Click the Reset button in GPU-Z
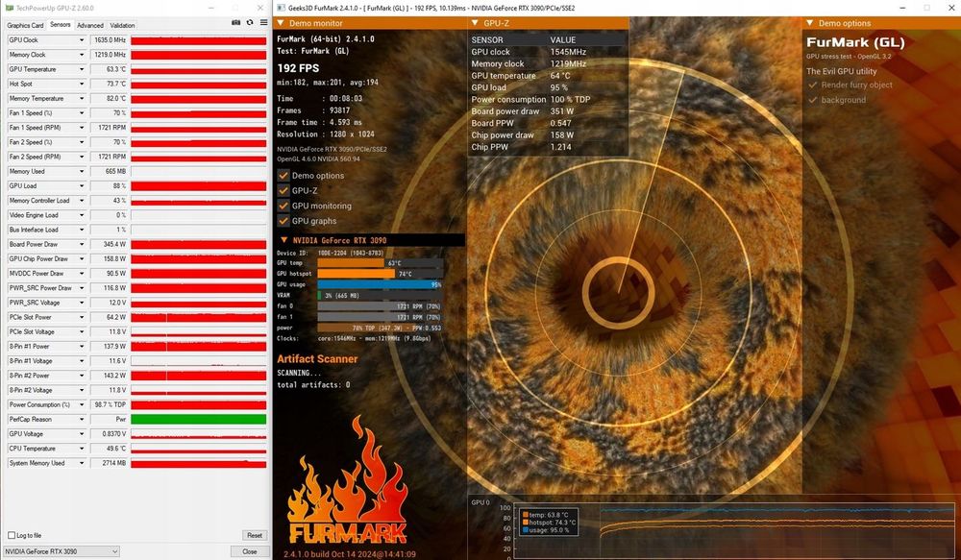The image size is (961, 560). click(255, 535)
